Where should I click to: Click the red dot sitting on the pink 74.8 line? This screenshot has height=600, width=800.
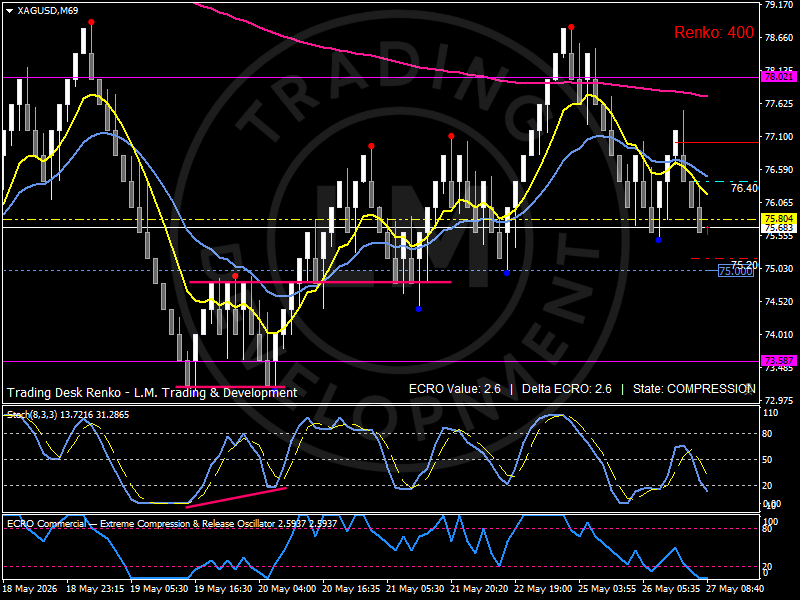point(235,276)
